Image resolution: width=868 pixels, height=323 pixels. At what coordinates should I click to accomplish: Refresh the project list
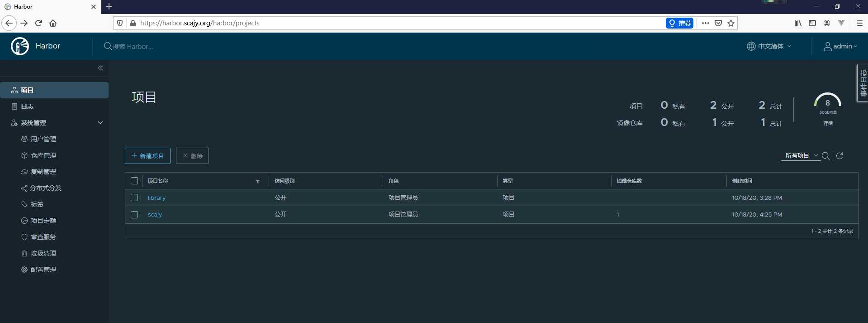coord(840,156)
